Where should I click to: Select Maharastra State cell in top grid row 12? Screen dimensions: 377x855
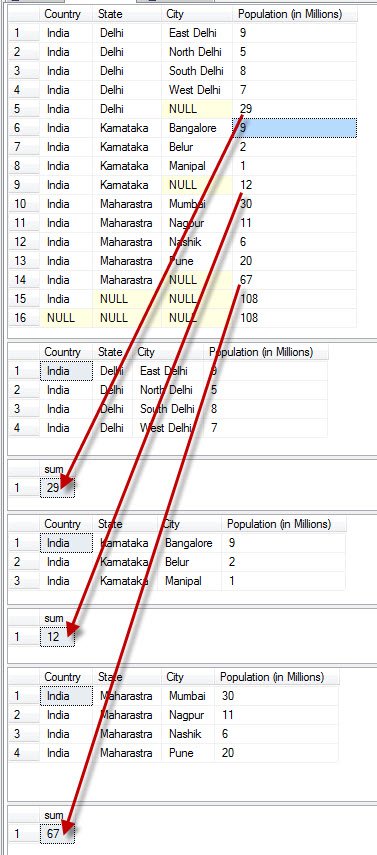(x=127, y=242)
